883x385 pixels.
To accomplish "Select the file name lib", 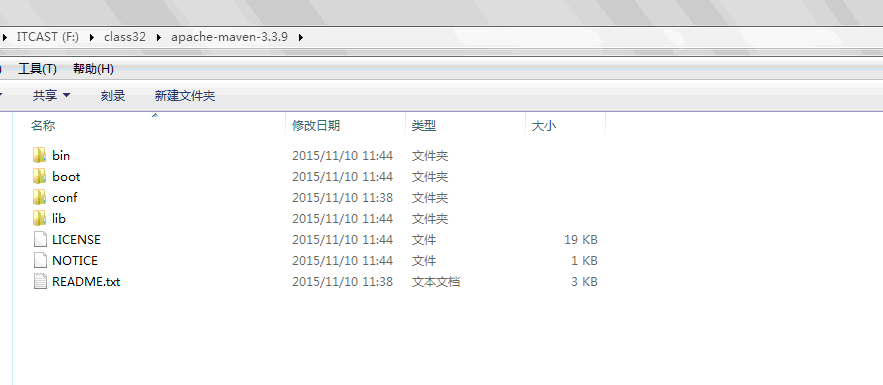I will 59,218.
